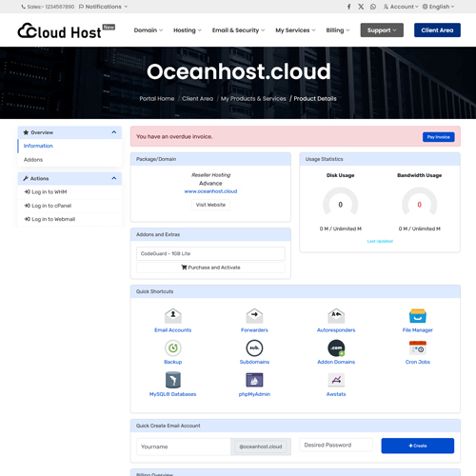The image size is (476, 476).
Task: Click the @oceanhost.cloud domain suffix
Action: click(261, 446)
